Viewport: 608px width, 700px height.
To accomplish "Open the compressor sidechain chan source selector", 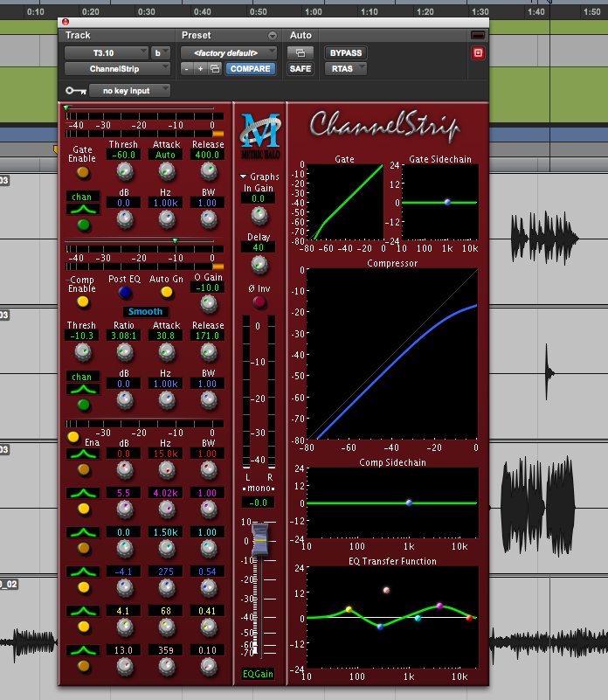I will [x=83, y=377].
